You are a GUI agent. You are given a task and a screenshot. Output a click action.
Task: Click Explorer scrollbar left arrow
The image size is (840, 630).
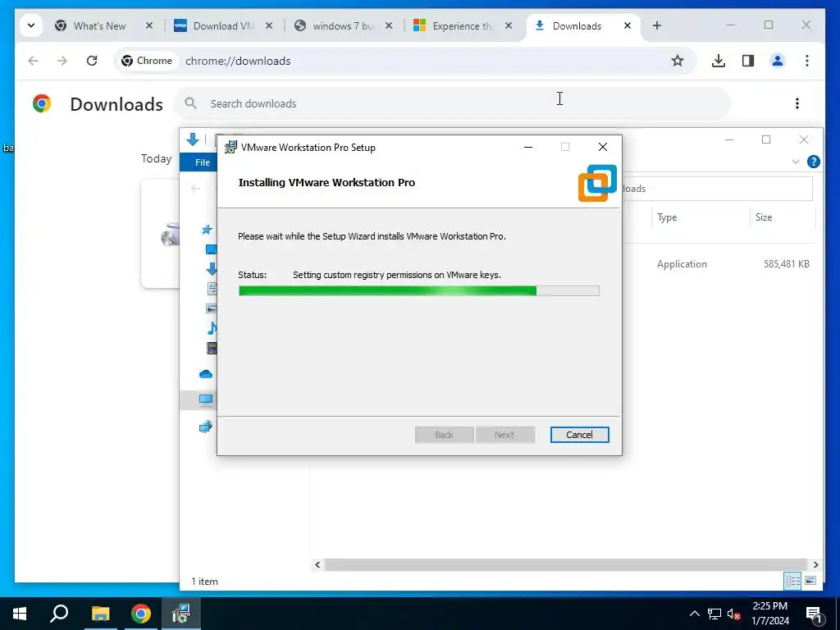pyautogui.click(x=317, y=564)
